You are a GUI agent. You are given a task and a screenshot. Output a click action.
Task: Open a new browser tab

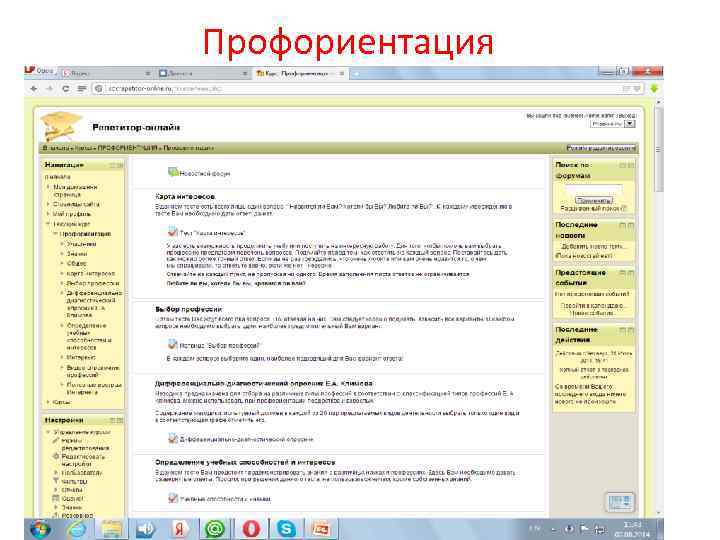point(356,73)
